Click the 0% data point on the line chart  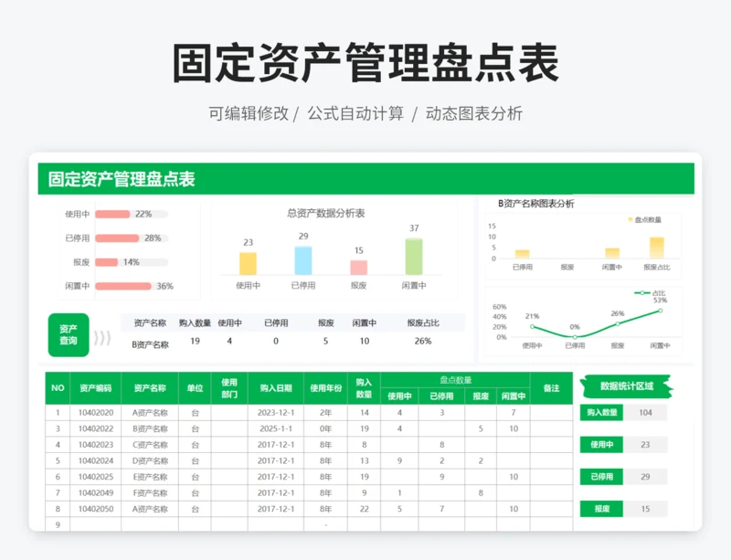click(x=575, y=337)
